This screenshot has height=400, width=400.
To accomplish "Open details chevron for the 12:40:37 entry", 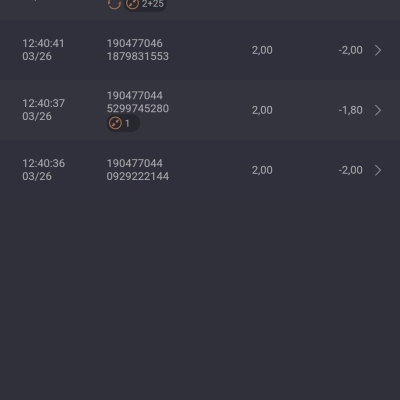I will point(378,110).
